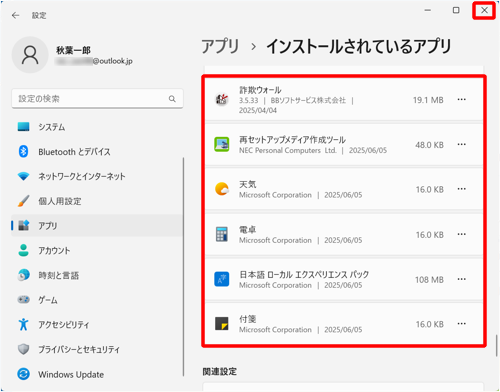Click the sidebar navigation scrollbar
500x392 pixels.
(183, 267)
